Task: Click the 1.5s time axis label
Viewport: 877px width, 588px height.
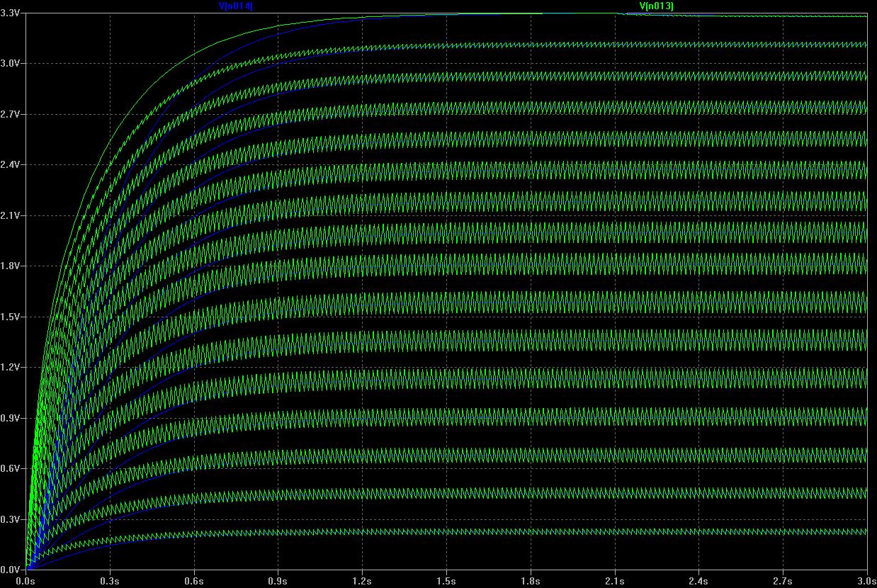Action: point(446,580)
